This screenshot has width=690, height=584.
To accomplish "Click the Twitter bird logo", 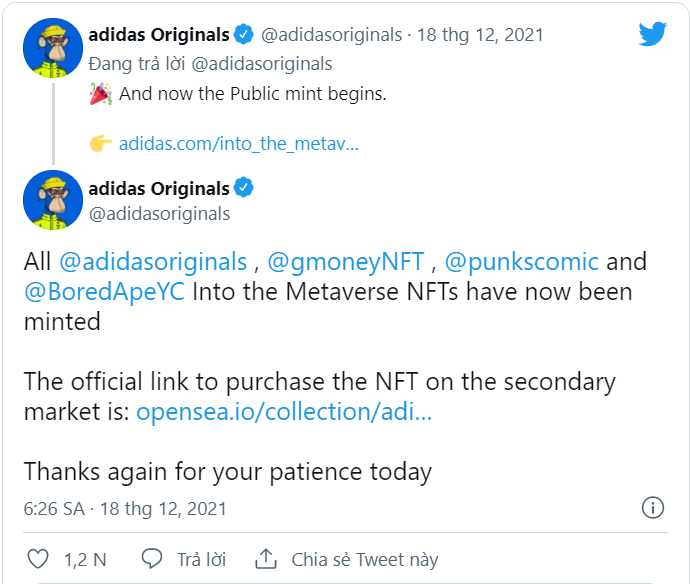I will pos(652,35).
